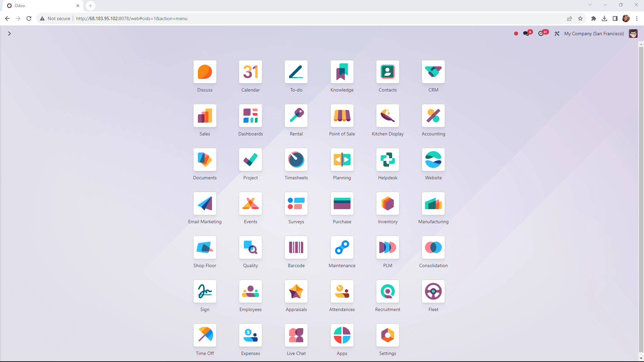Launch the Helpdesk app
Screen dimensions: 644x362
click(x=387, y=160)
